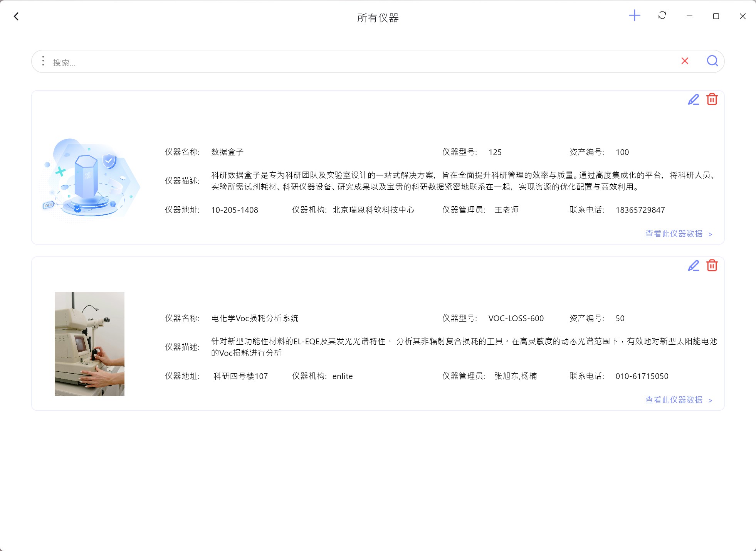Refresh the instrument list
The image size is (756, 551).
tap(662, 16)
